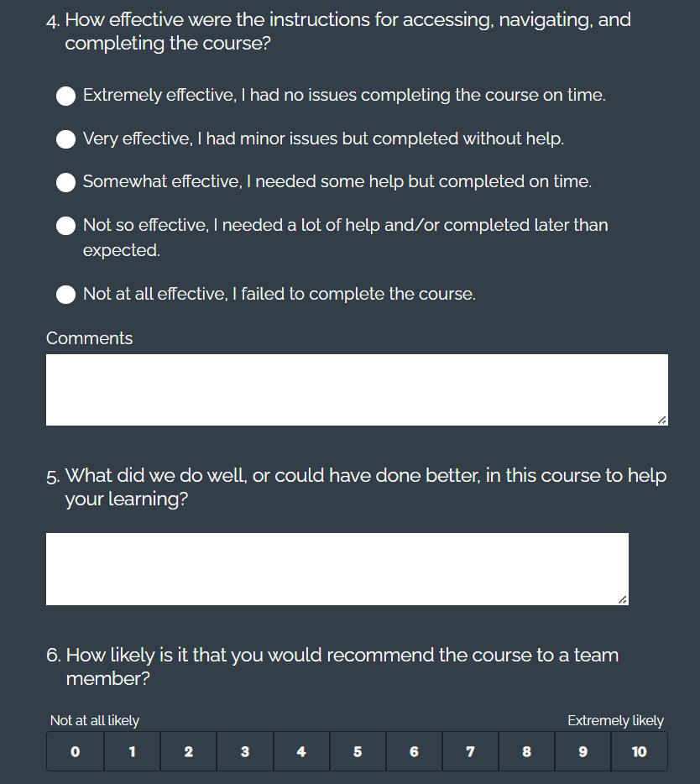Choose score 2 for recommendation
The width and height of the screenshot is (700, 784).
pyautogui.click(x=188, y=751)
